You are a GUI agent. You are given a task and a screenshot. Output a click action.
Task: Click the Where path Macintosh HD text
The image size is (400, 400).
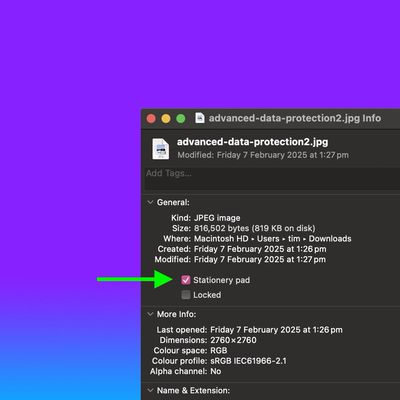point(221,239)
